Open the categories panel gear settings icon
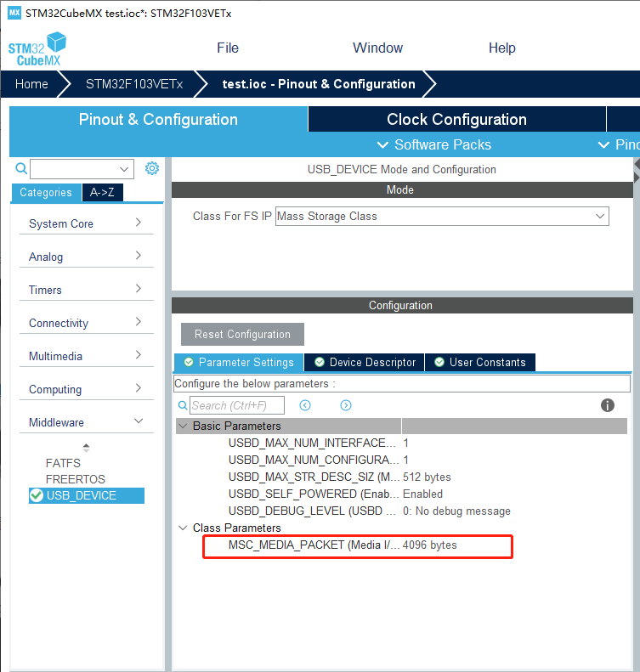 (152, 168)
